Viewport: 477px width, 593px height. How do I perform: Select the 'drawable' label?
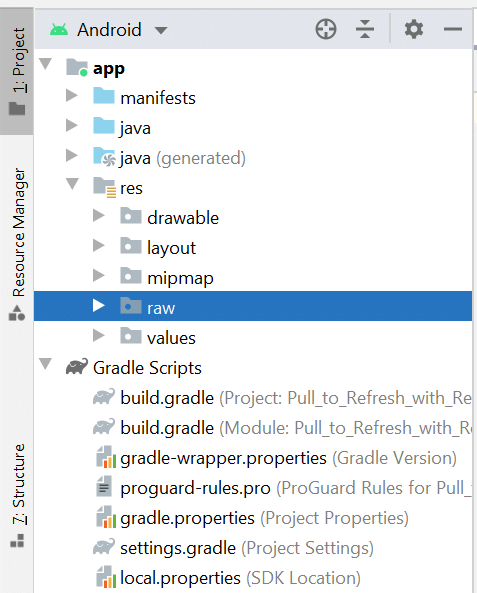coord(183,218)
